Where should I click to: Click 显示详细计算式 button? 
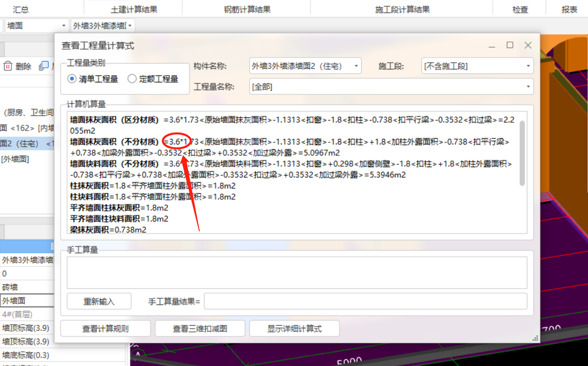click(295, 329)
